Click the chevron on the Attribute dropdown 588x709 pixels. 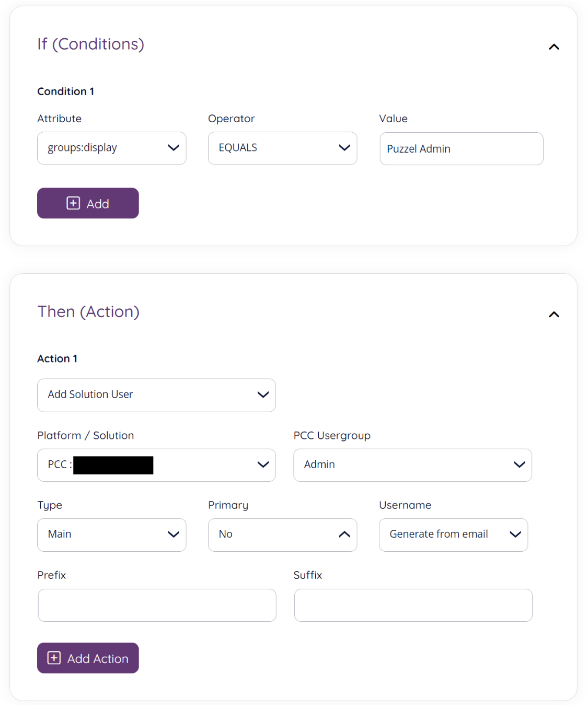click(174, 148)
